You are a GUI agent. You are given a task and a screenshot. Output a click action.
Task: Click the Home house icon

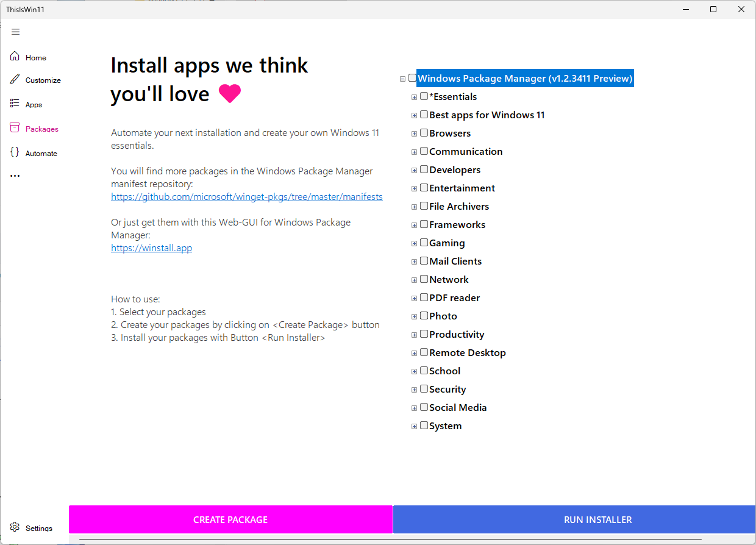pos(15,57)
